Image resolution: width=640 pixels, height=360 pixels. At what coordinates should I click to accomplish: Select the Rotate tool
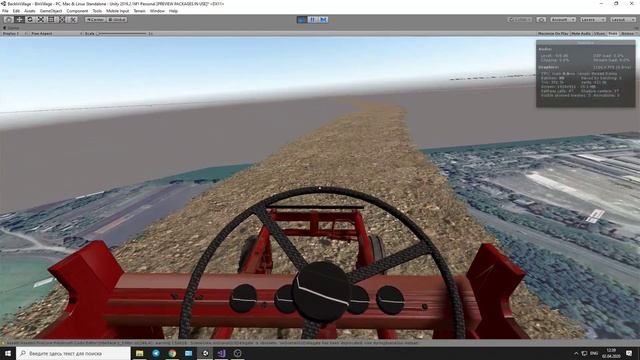coord(30,20)
